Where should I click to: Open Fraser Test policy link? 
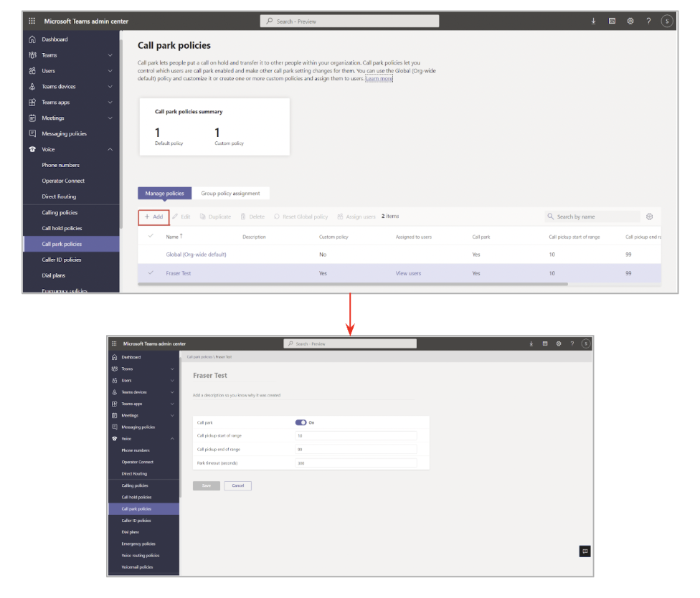pyautogui.click(x=178, y=273)
